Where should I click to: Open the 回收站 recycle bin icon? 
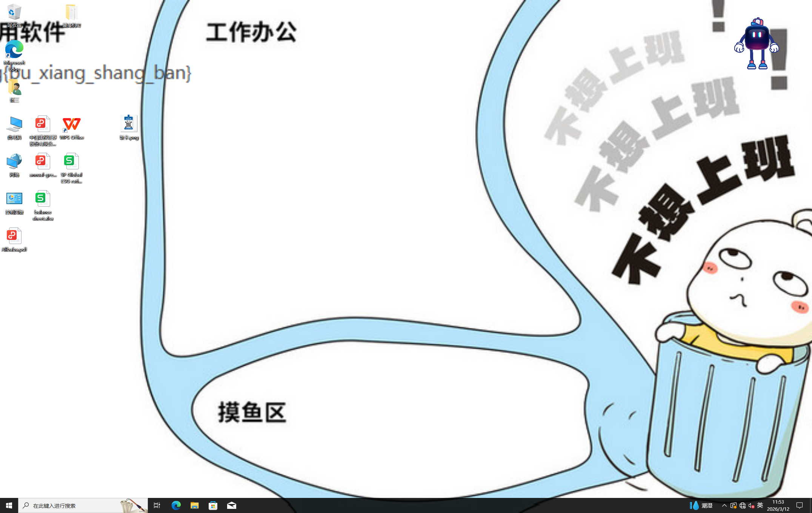[14, 14]
